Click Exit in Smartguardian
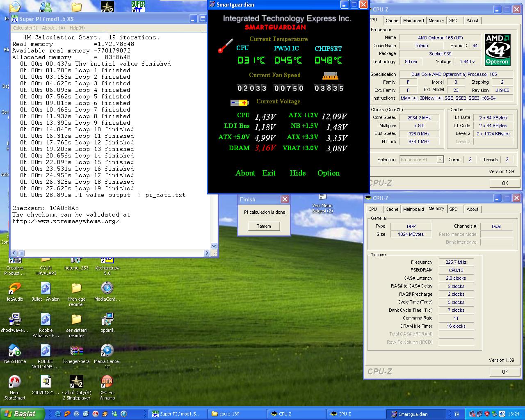Viewport: 525px width, 420px height. pyautogui.click(x=269, y=173)
